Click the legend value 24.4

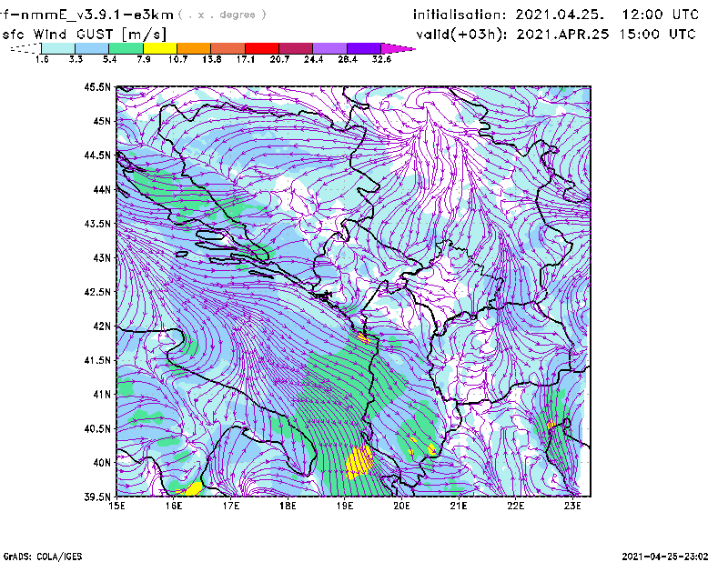tap(313, 59)
